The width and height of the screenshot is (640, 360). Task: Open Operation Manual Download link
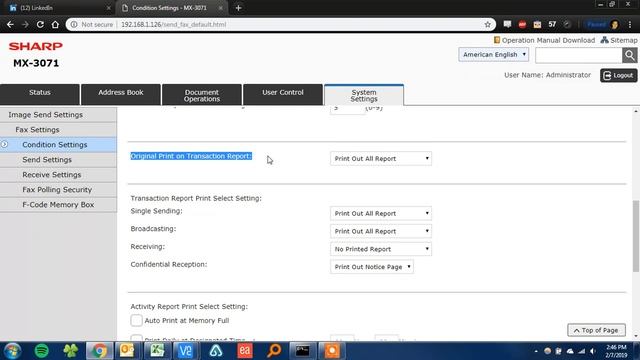click(544, 40)
